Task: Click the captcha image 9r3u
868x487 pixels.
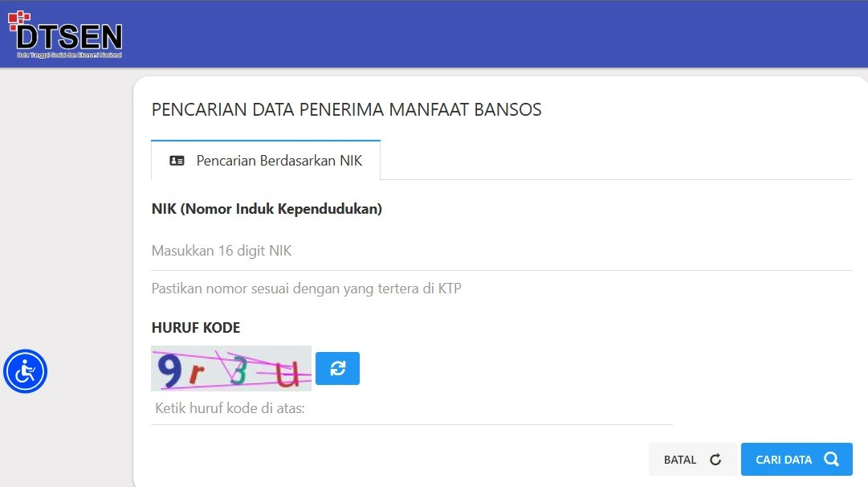Action: pyautogui.click(x=231, y=368)
